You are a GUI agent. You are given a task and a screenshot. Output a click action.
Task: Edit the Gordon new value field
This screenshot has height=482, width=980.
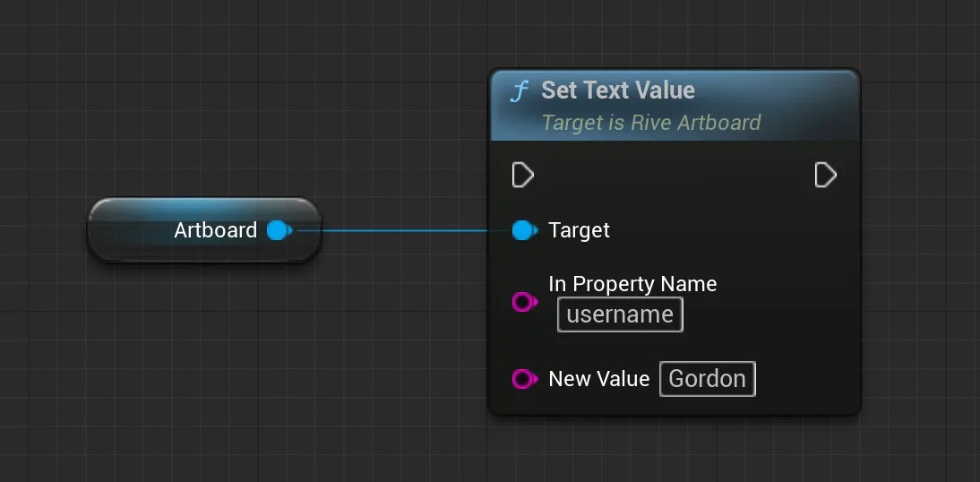tap(708, 379)
